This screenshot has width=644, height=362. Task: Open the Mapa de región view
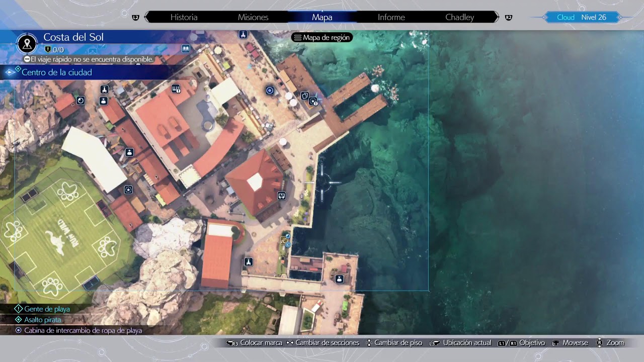click(x=322, y=38)
